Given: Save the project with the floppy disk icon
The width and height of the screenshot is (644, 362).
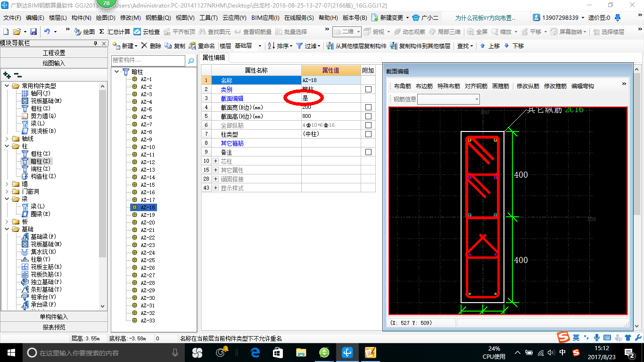Looking at the screenshot, I should (33, 32).
